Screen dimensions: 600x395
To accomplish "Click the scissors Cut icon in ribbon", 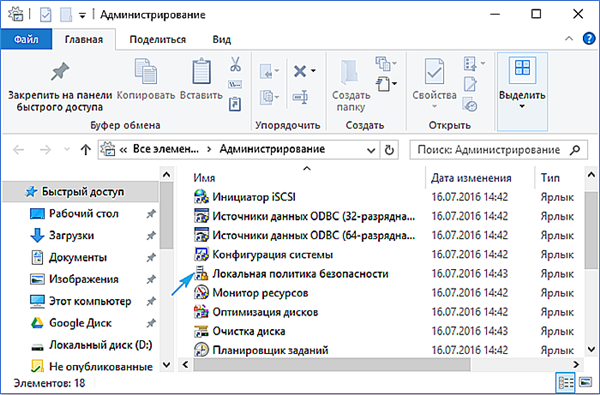I will click(x=235, y=64).
